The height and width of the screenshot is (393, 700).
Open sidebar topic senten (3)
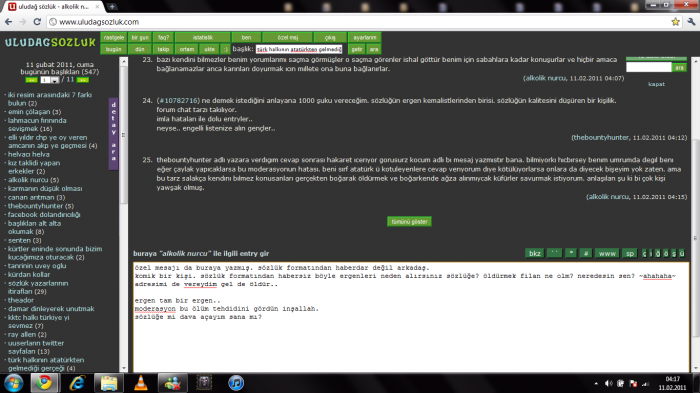(x=25, y=240)
